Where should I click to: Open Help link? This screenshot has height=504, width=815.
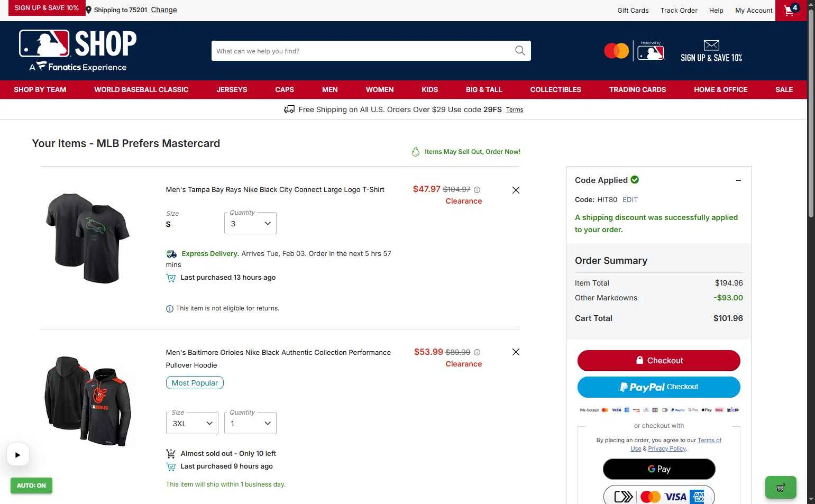(x=716, y=11)
